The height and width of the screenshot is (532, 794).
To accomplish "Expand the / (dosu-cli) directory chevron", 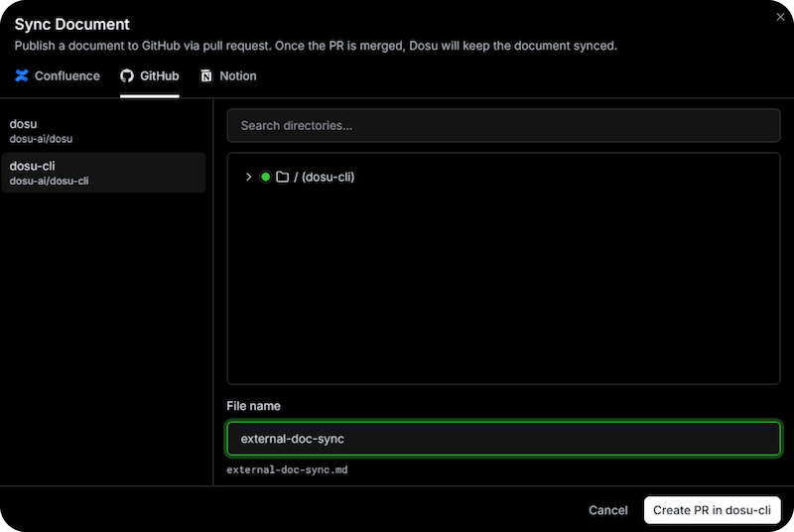I will (x=248, y=178).
